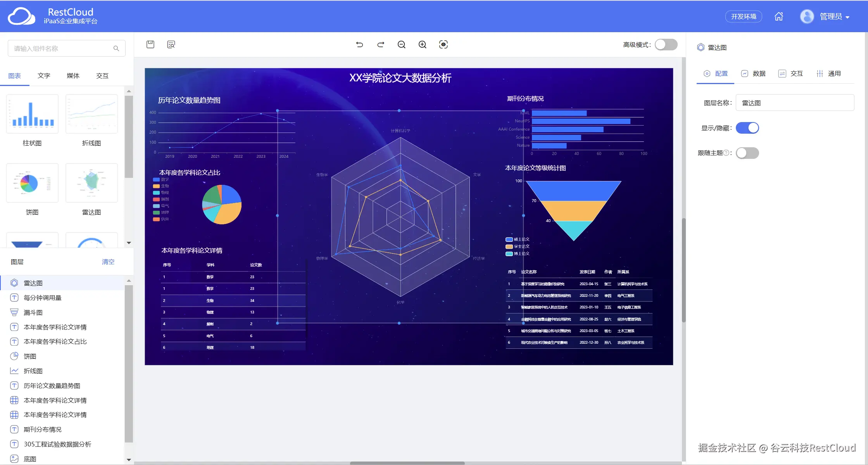Image resolution: width=868 pixels, height=465 pixels.
Task: Click the pie chart on the canvas
Action: tap(222, 204)
